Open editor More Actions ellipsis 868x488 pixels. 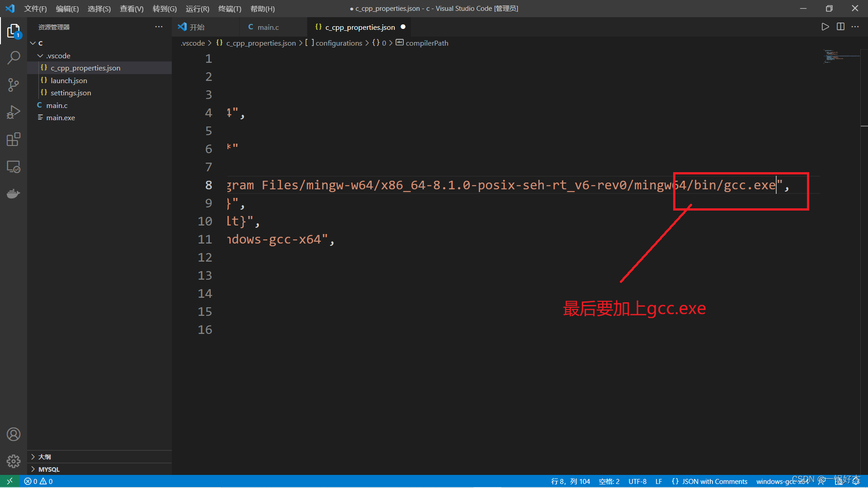click(x=855, y=27)
